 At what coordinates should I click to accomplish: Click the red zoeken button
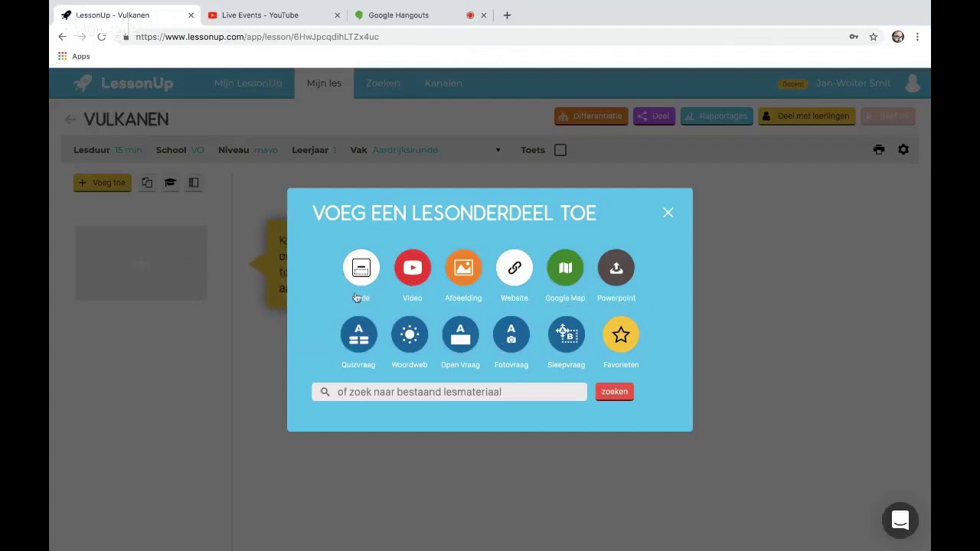pos(615,392)
